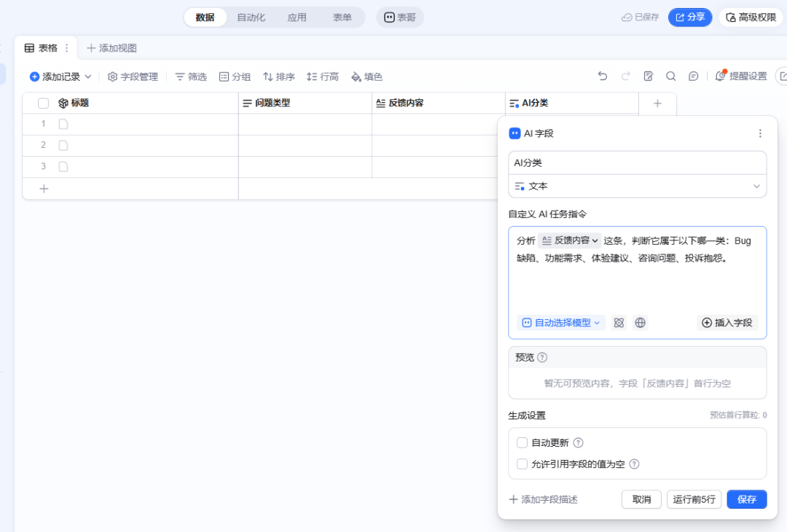Click the search magnifier icon
This screenshot has width=787, height=532.
click(670, 77)
